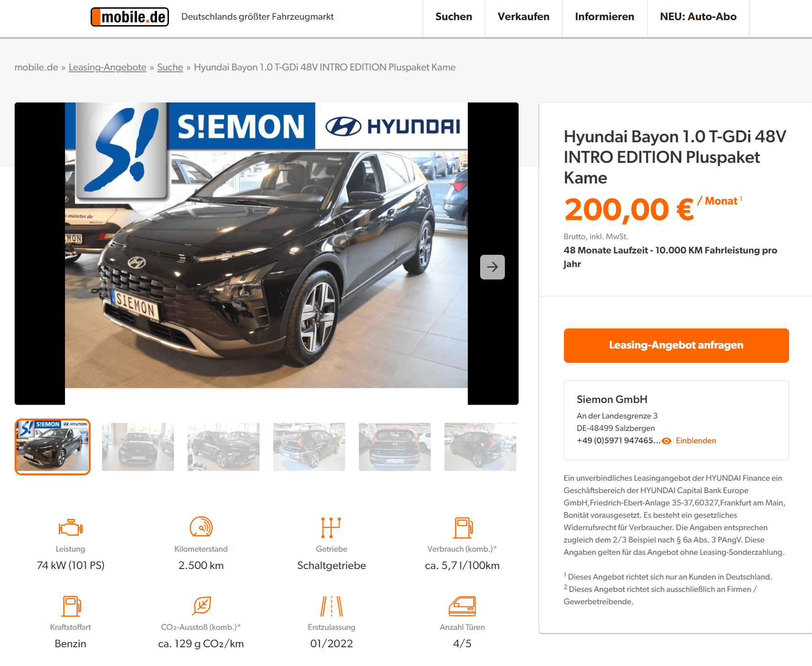Image resolution: width=812 pixels, height=666 pixels.
Task: Click the Verbrauch fuel pump icon
Action: (463, 527)
